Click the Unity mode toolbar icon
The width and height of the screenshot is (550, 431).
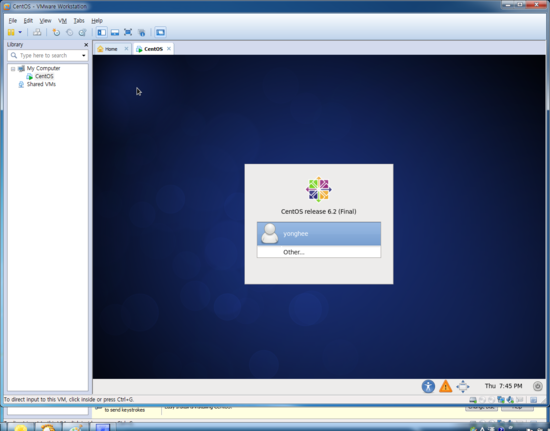(141, 33)
